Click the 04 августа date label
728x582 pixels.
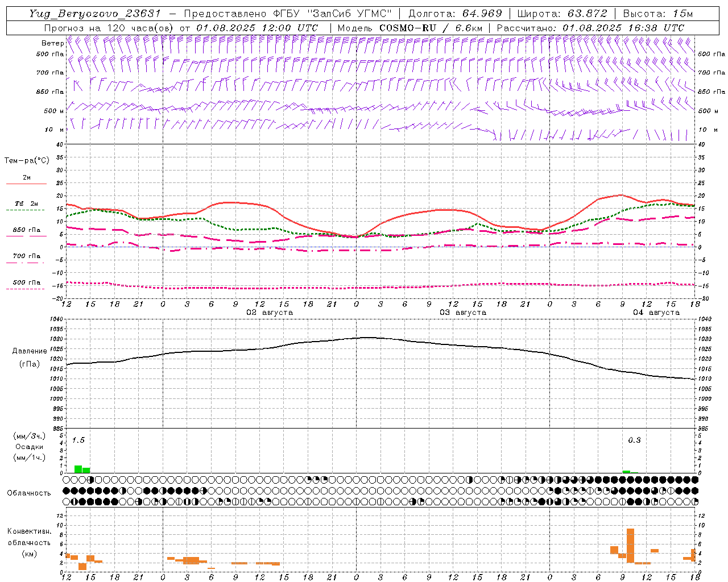[x=656, y=313]
